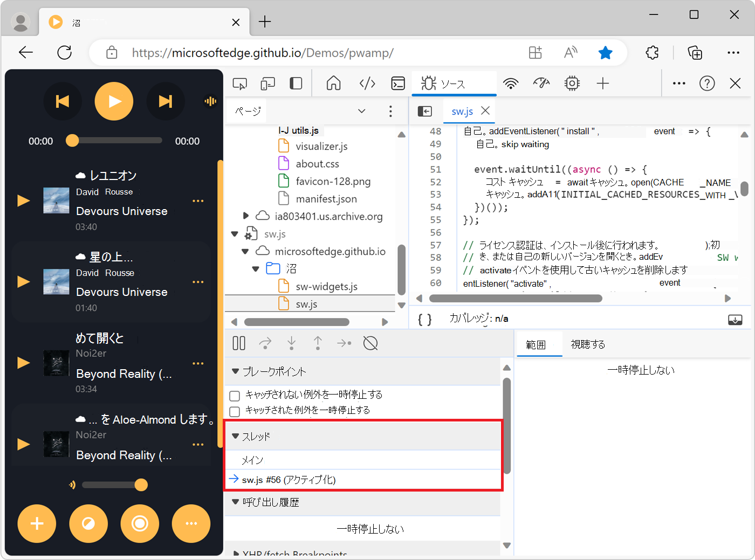Toggle device emulation icon in DevTools
The image size is (755, 560).
click(267, 84)
